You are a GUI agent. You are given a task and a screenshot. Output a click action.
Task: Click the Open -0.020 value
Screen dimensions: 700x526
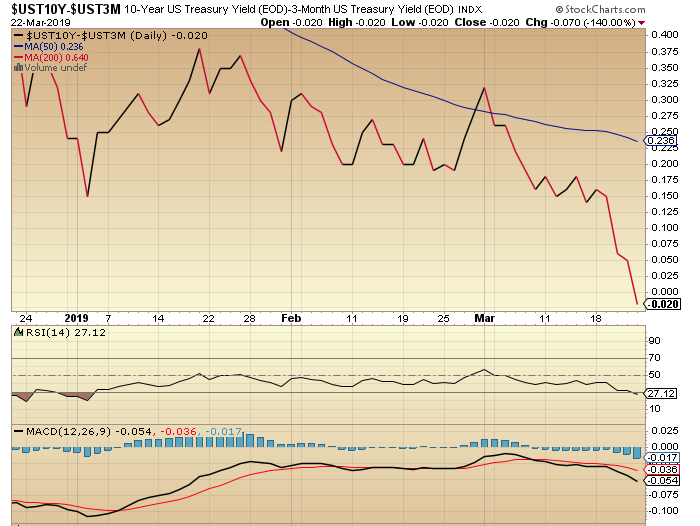pyautogui.click(x=291, y=22)
